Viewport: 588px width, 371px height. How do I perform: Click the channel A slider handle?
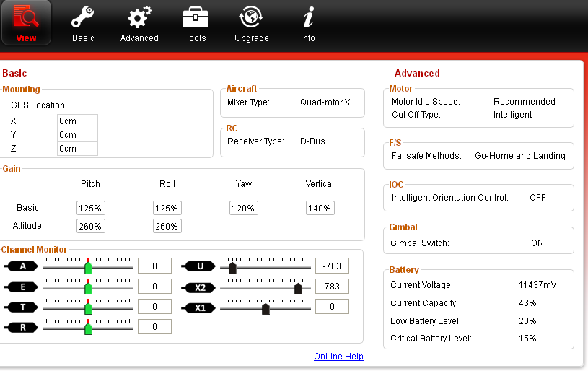(x=88, y=268)
